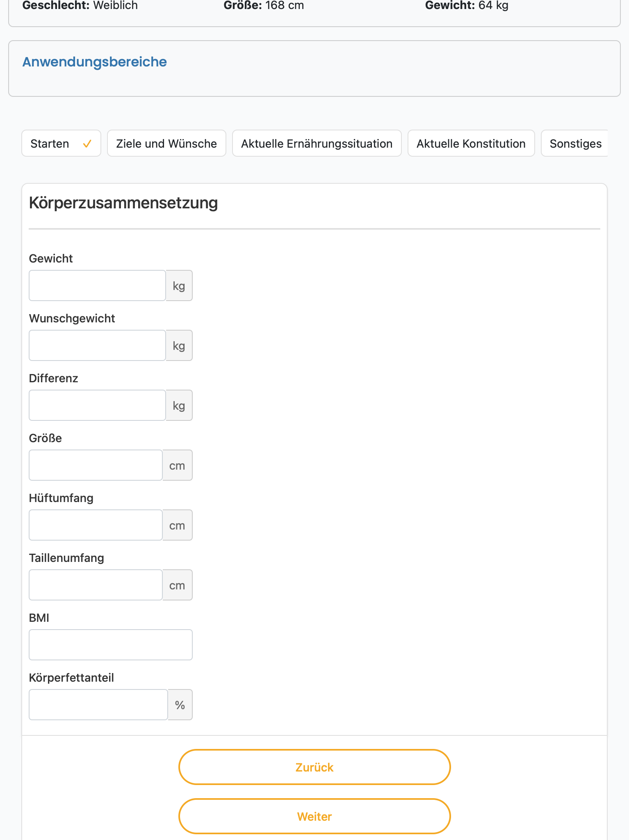Click the percent unit beside Körperfettanteil
629x840 pixels.
tap(180, 705)
